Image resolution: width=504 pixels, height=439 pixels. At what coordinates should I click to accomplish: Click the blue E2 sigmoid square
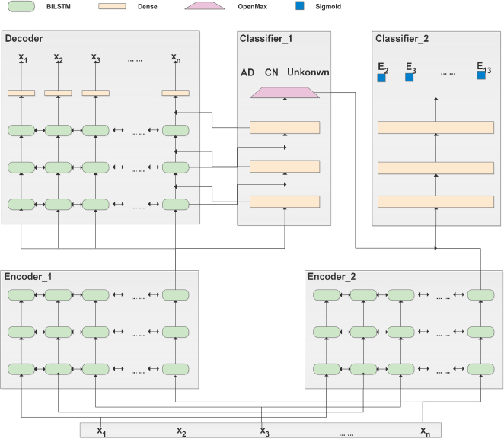[381, 78]
